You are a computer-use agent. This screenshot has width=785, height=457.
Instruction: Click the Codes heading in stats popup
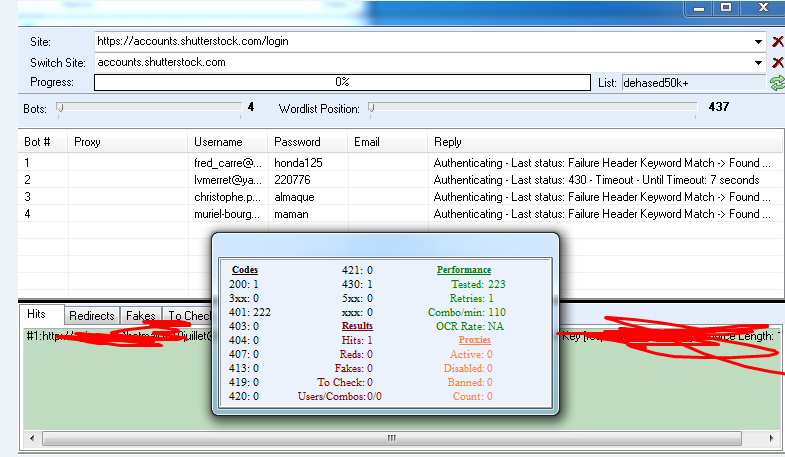pyautogui.click(x=245, y=270)
